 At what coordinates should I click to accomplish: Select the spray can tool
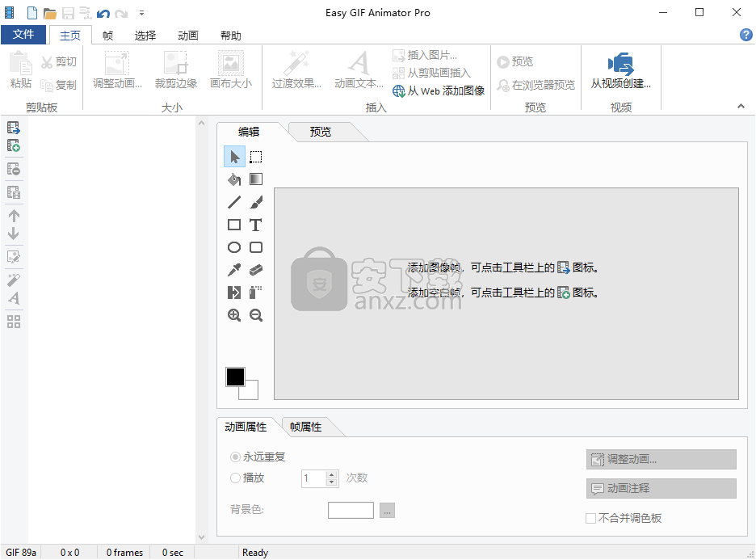tap(256, 293)
